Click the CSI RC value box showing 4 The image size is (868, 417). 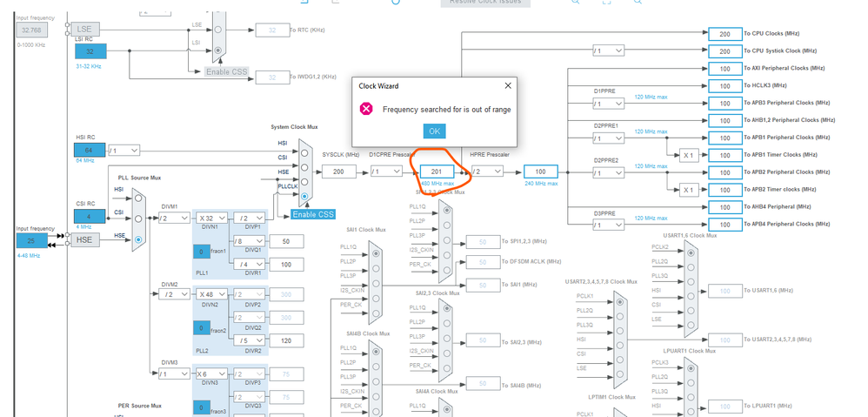pyautogui.click(x=90, y=217)
